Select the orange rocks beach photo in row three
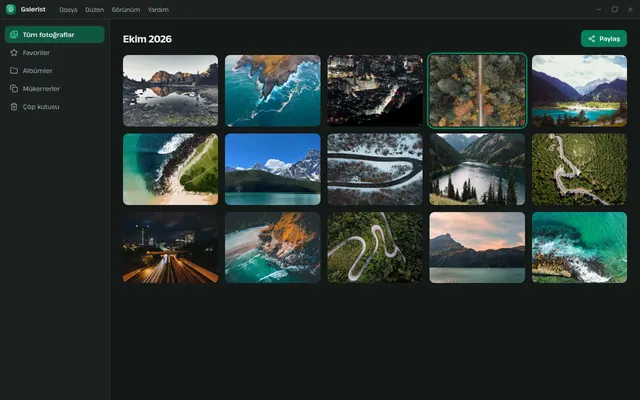Screen dimensions: 640x400 tap(273, 247)
